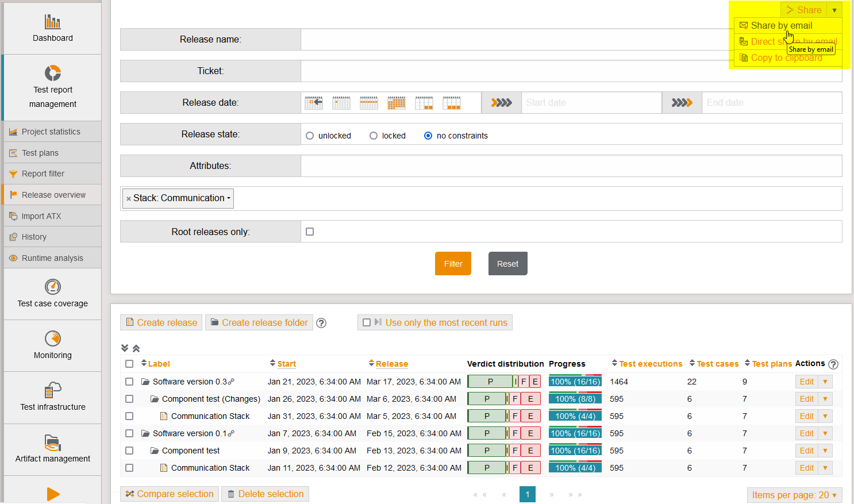
Task: Click help icon next to Create release folder
Action: 321,323
